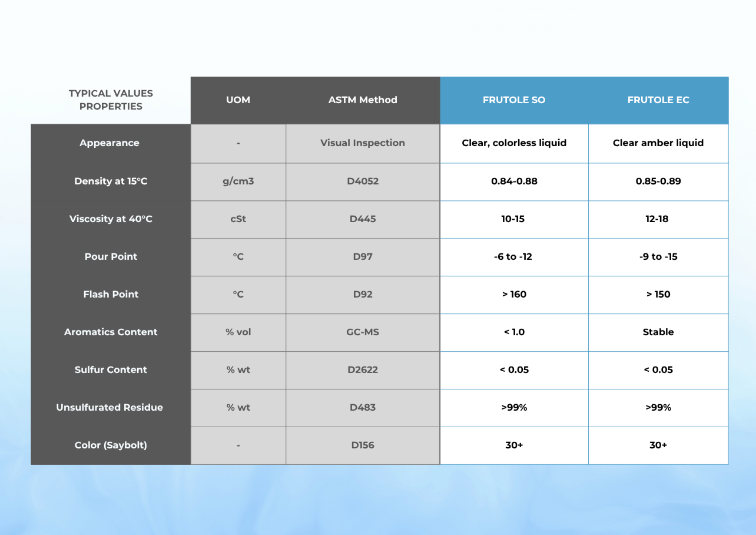Image resolution: width=756 pixels, height=535 pixels.
Task: Select the '°C' unit in Flash Point row
Action: tap(238, 295)
